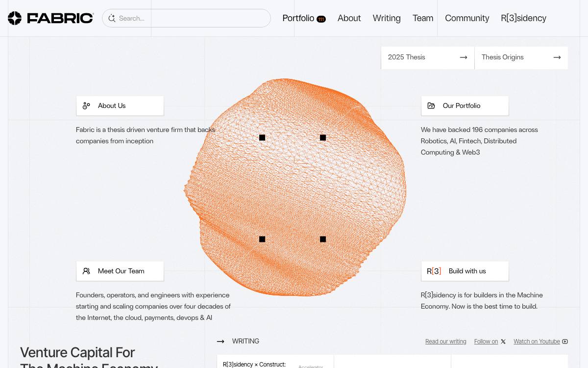Open the Writing section
This screenshot has height=368, width=588.
[387, 18]
